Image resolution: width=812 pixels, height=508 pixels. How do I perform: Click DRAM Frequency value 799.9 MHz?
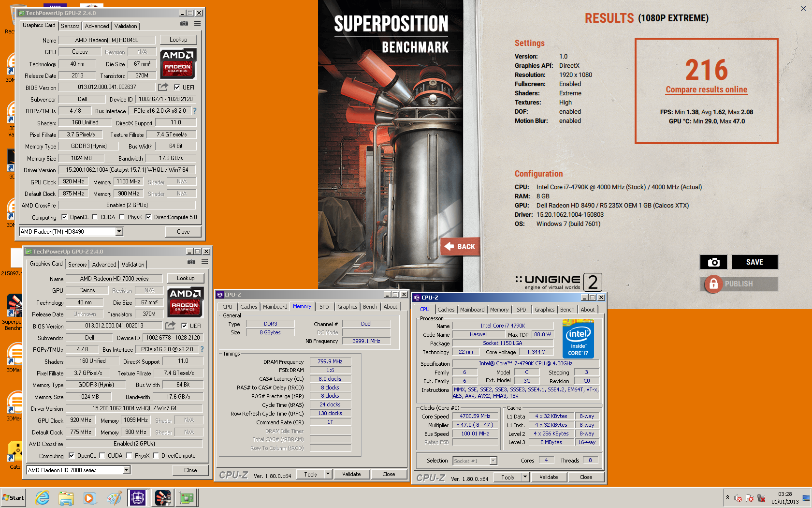tap(330, 361)
